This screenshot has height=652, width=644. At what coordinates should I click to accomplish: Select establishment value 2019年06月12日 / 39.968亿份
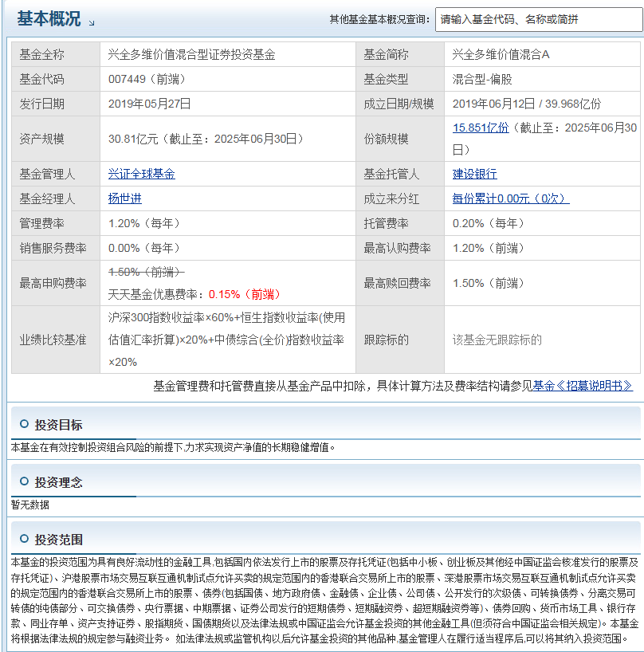point(527,104)
